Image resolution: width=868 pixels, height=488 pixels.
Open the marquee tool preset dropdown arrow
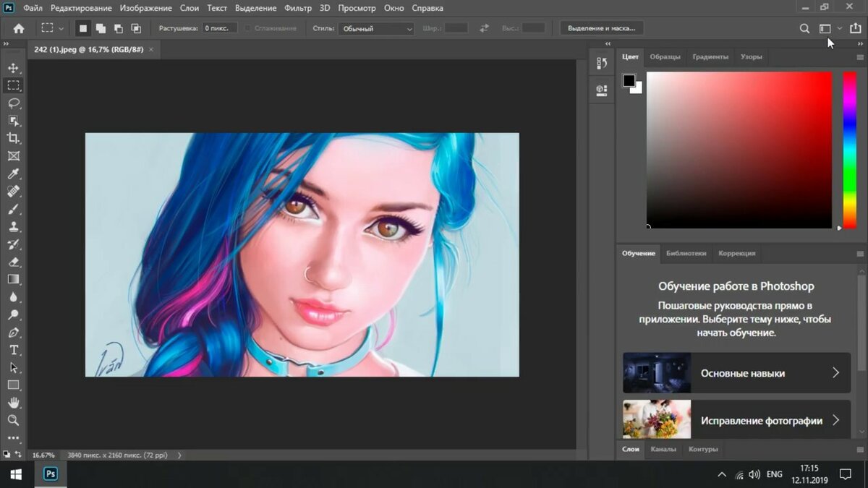61,28
